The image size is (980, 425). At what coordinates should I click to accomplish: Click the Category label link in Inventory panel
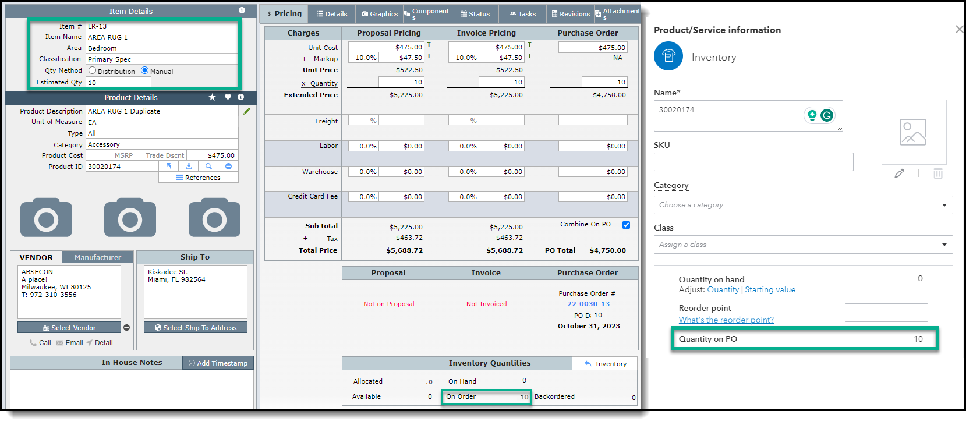(x=671, y=185)
